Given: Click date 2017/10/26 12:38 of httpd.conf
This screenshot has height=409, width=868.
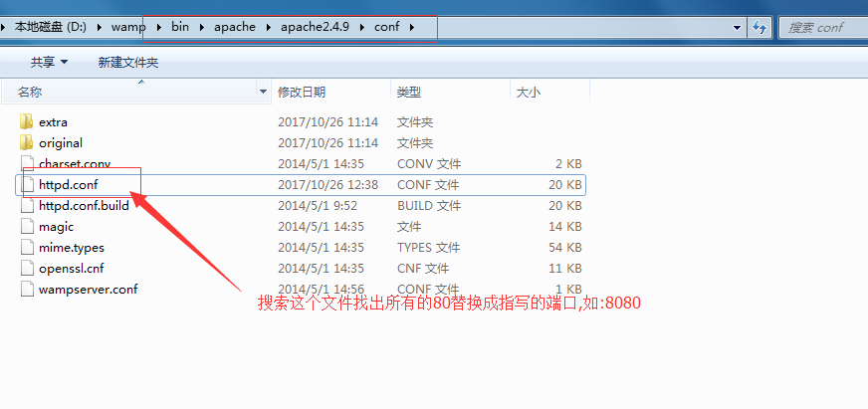Looking at the screenshot, I should coord(327,185).
